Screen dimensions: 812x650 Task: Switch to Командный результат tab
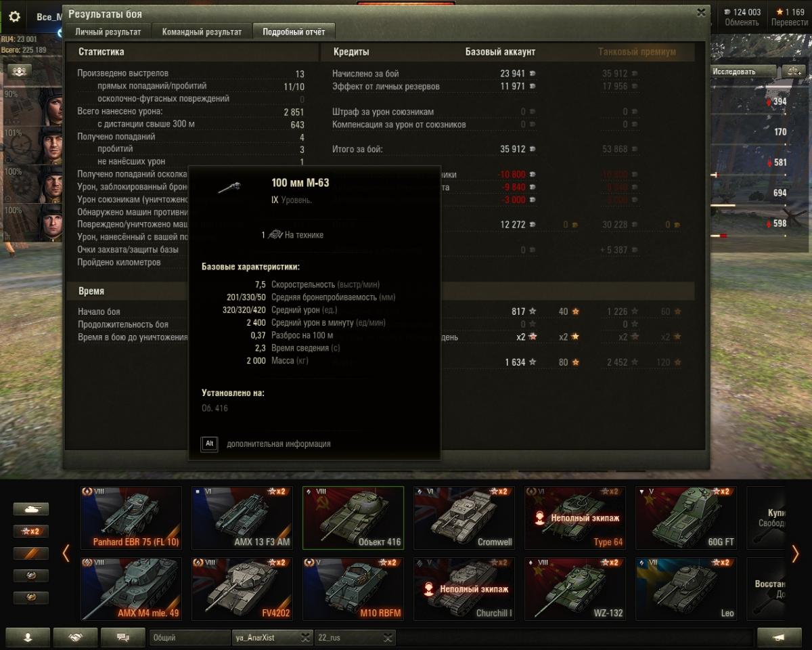coord(202,32)
